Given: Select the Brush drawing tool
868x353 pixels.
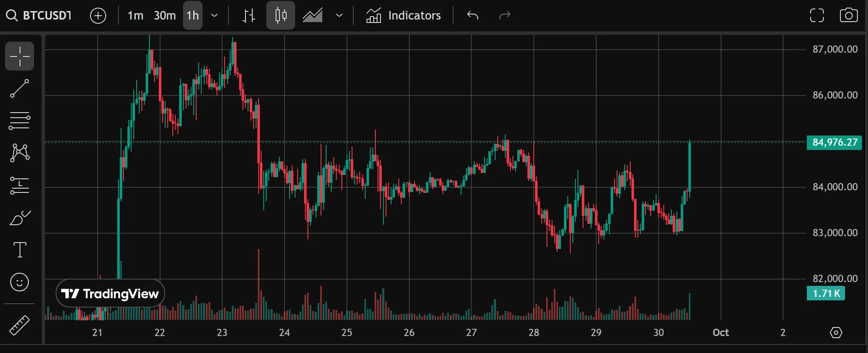Looking at the screenshot, I should click(20, 218).
